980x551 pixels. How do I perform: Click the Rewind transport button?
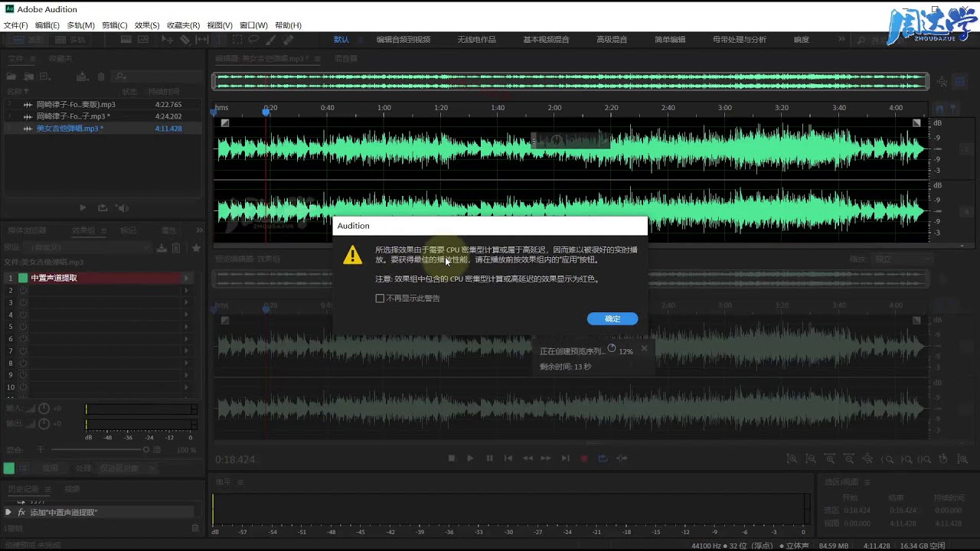click(x=528, y=458)
